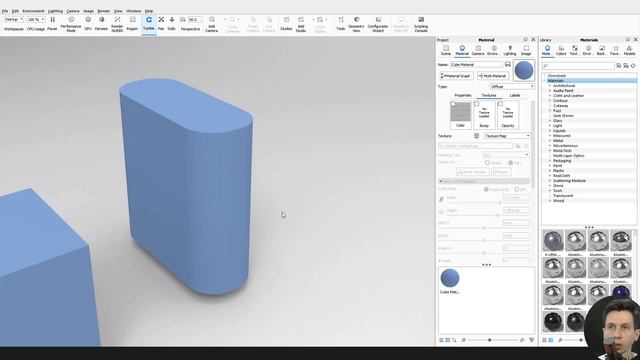Click the material Name input field

476,64
